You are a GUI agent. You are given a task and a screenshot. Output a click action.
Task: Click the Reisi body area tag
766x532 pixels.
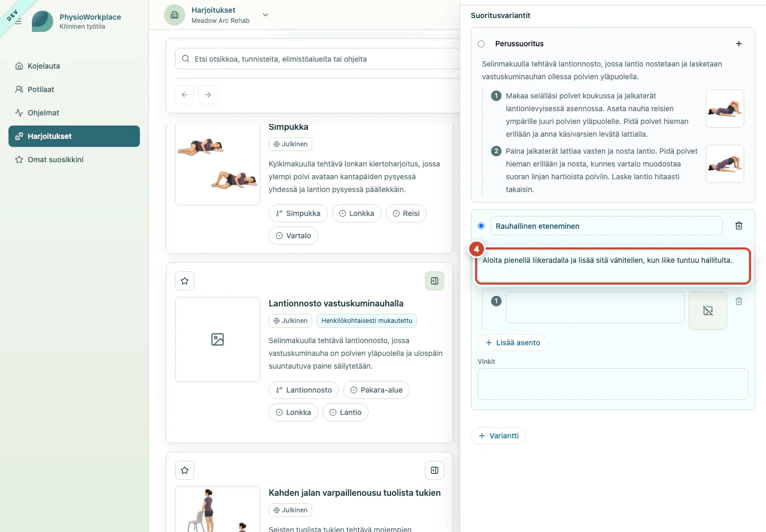[406, 213]
